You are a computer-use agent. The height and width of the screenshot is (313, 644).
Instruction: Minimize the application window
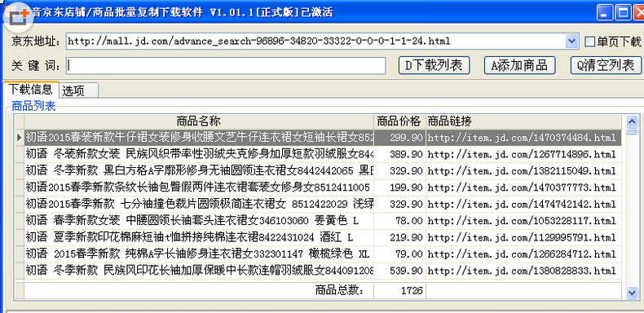pos(605,13)
